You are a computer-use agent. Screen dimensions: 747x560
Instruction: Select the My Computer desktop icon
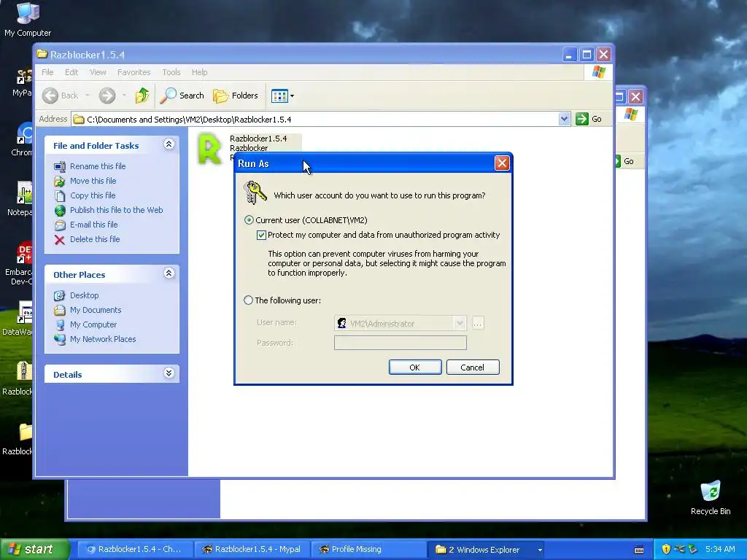point(28,19)
